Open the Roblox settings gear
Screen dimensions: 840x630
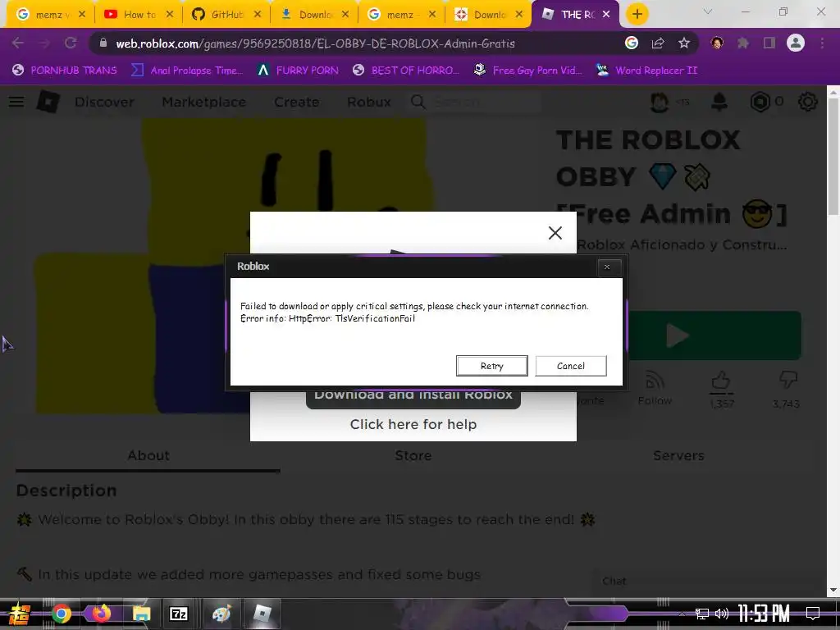click(807, 101)
